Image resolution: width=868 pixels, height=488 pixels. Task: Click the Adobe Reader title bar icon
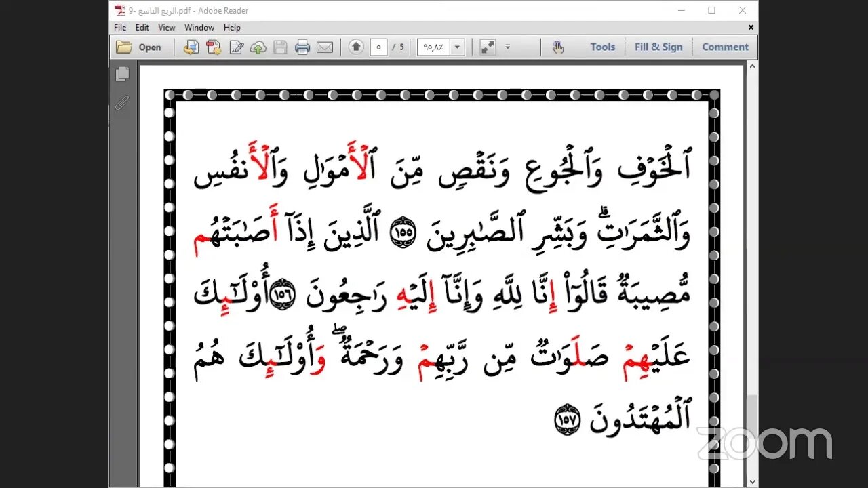pyautogui.click(x=119, y=10)
